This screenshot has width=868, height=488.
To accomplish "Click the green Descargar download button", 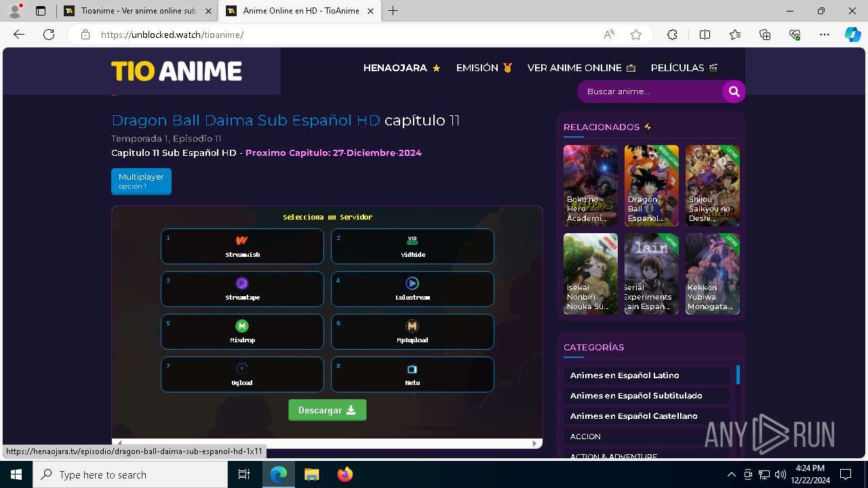I will [328, 410].
